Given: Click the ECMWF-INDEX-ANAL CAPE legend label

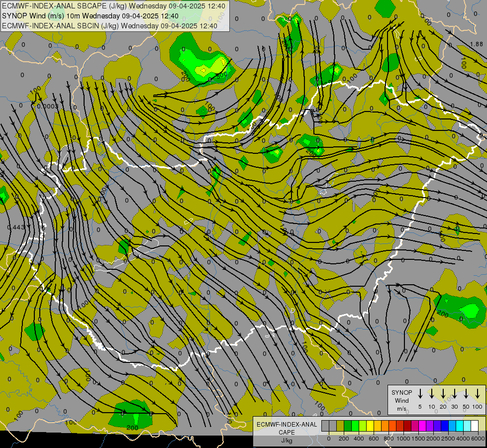Looking at the screenshot, I should click(287, 429).
